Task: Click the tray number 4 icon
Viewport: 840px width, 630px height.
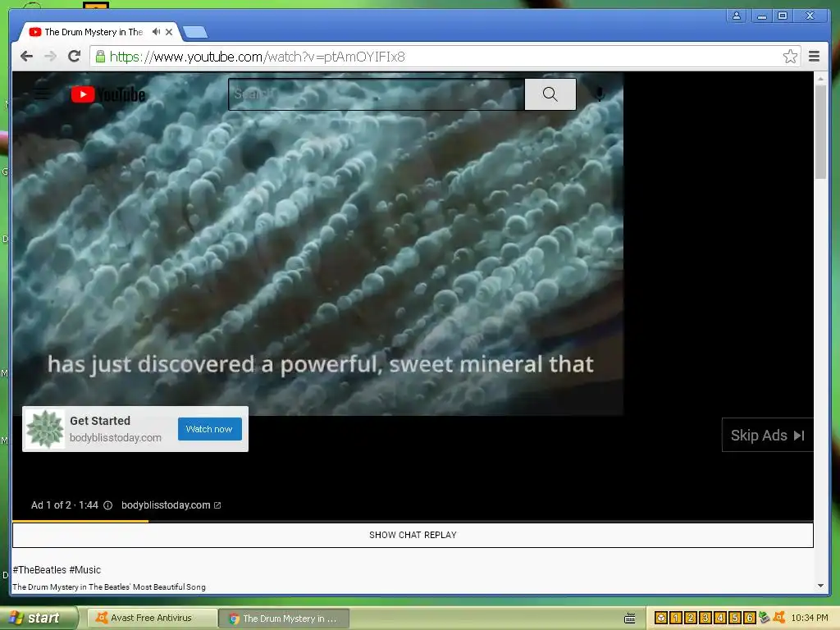Action: click(720, 619)
